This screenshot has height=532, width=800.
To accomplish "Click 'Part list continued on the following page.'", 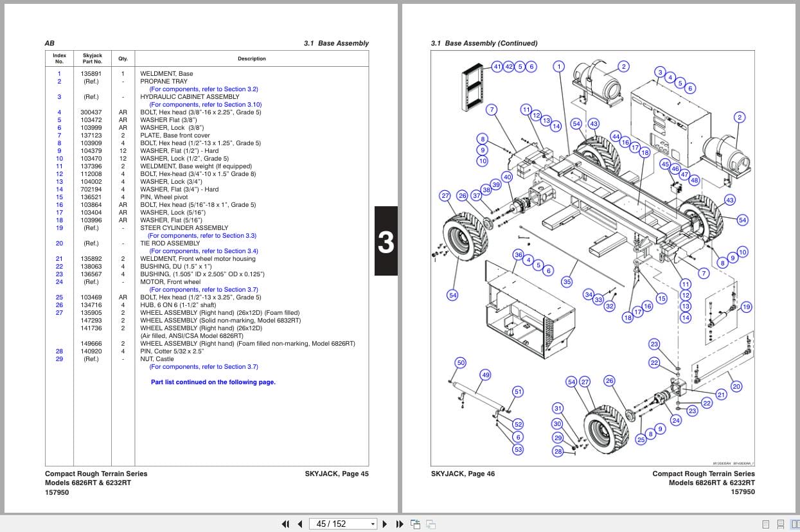I will point(213,382).
